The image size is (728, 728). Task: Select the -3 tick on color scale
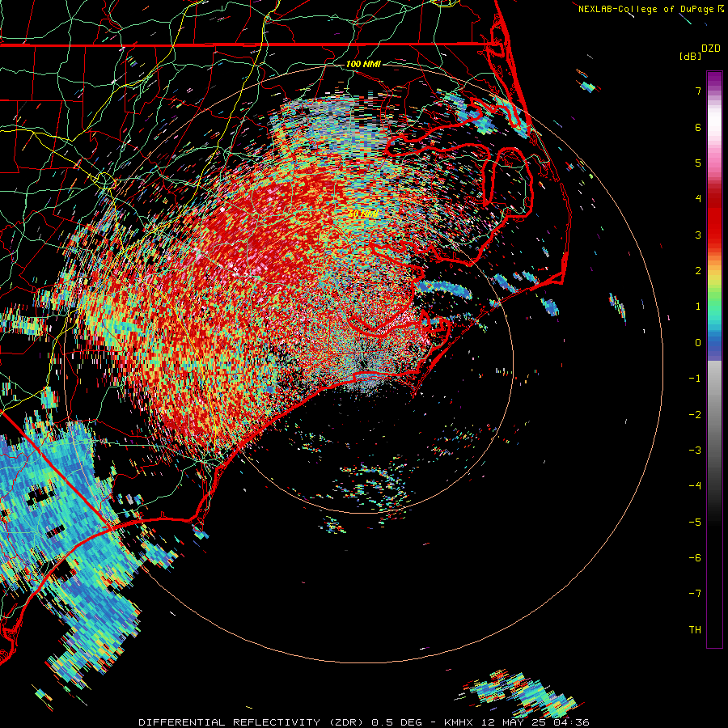point(695,451)
